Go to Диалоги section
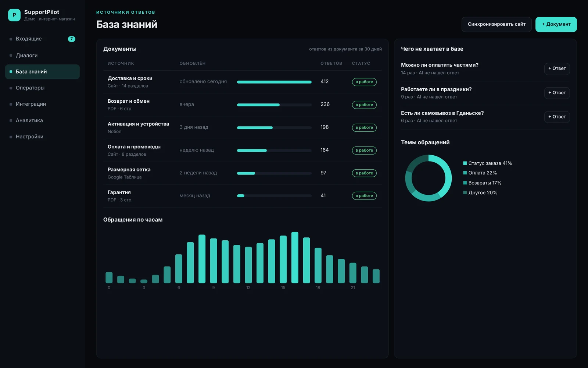 42,55
